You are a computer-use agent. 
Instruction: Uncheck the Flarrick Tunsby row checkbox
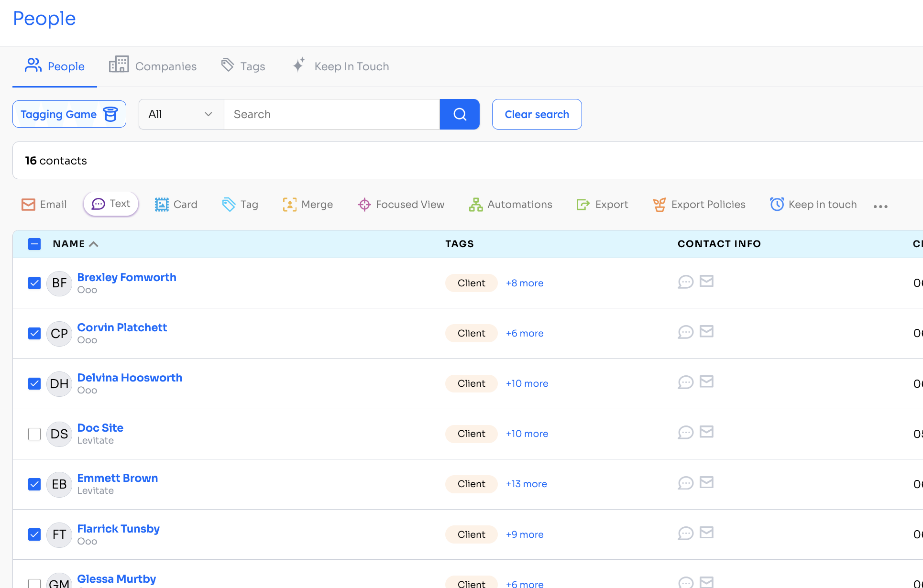tap(34, 534)
